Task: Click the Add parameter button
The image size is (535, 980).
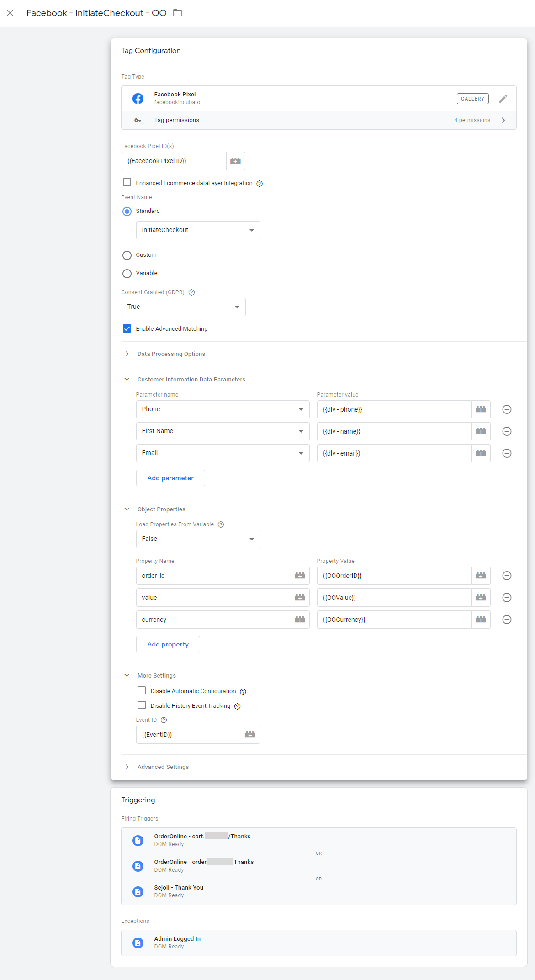Action: point(170,478)
